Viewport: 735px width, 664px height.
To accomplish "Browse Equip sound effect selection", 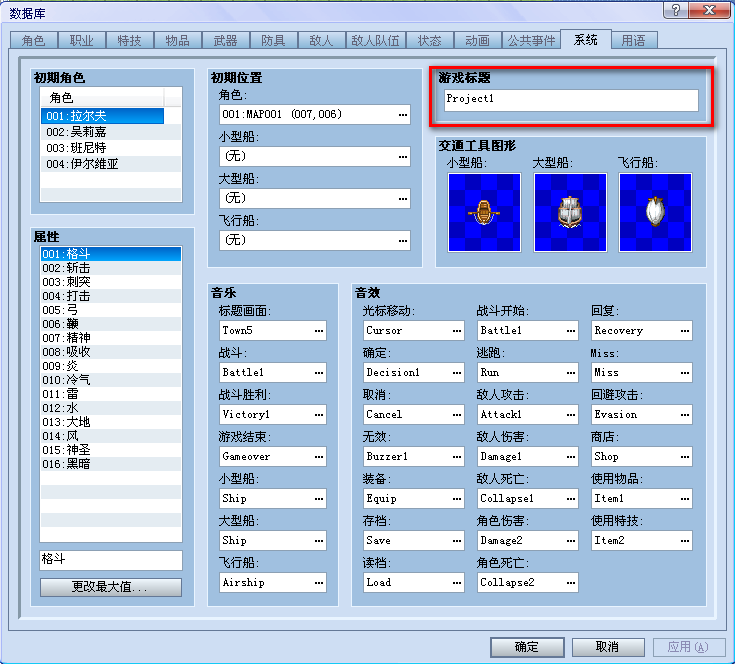I will tap(457, 499).
